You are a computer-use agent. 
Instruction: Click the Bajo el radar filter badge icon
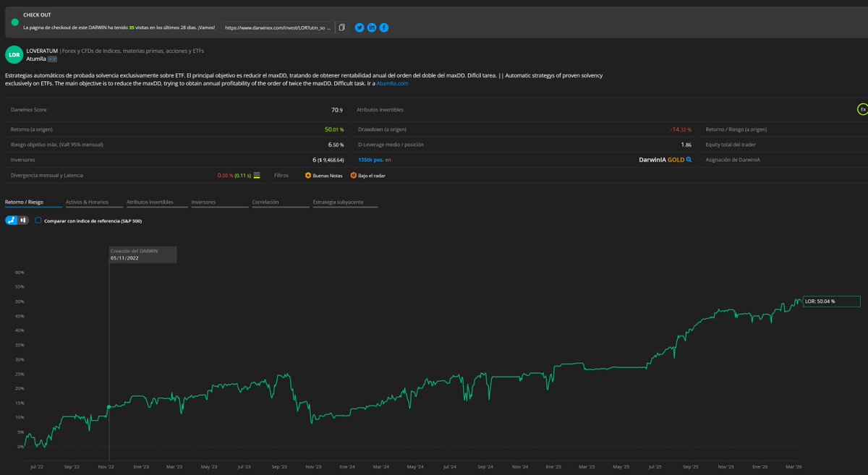pos(353,175)
